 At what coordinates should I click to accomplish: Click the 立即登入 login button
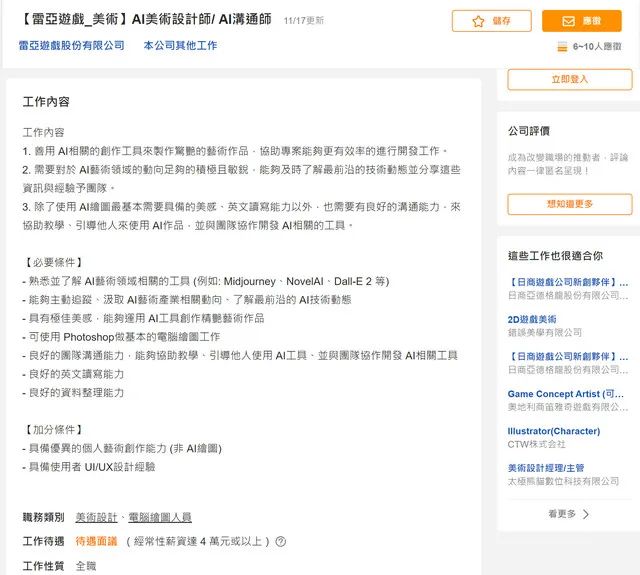pyautogui.click(x=570, y=79)
